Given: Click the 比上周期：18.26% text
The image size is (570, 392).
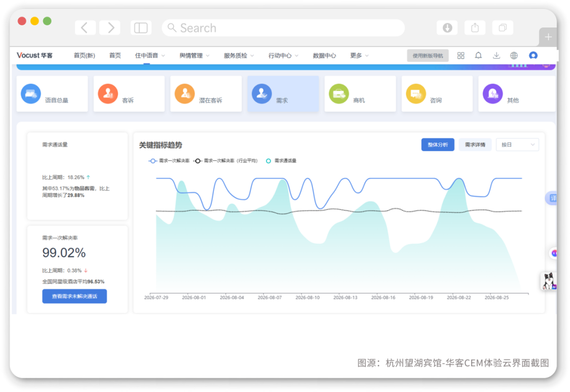Looking at the screenshot, I should (63, 177).
